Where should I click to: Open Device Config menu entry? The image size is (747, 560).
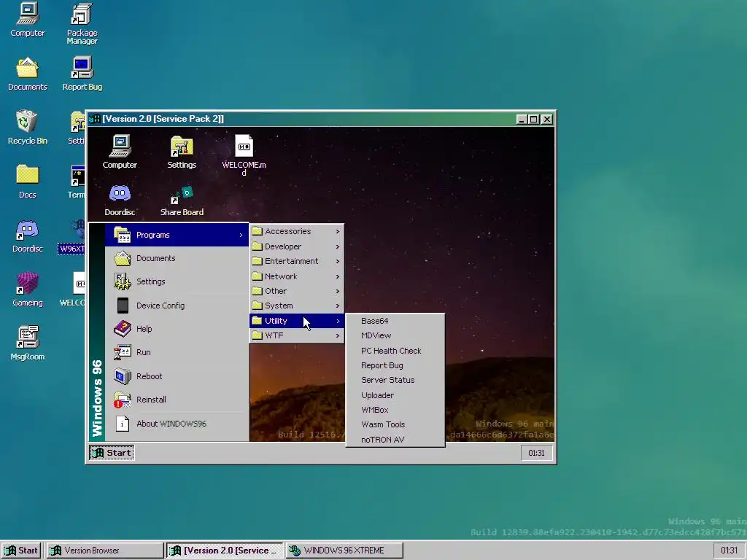(177, 306)
